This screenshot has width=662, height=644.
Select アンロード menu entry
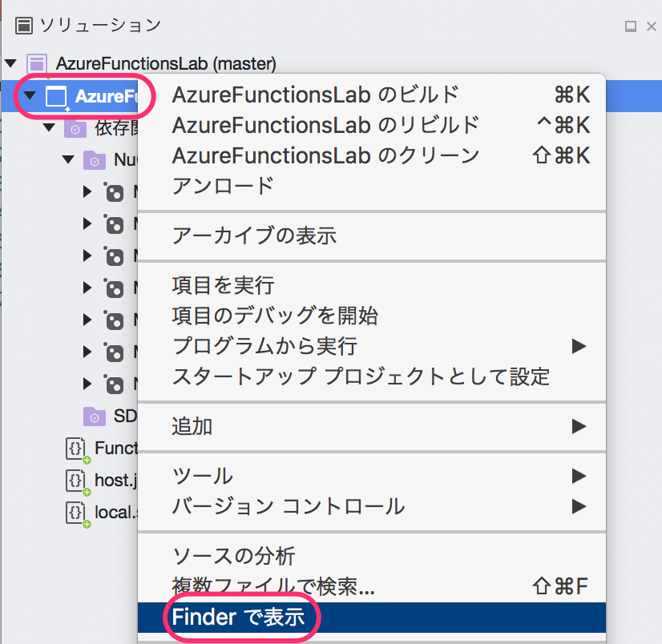[372, 186]
